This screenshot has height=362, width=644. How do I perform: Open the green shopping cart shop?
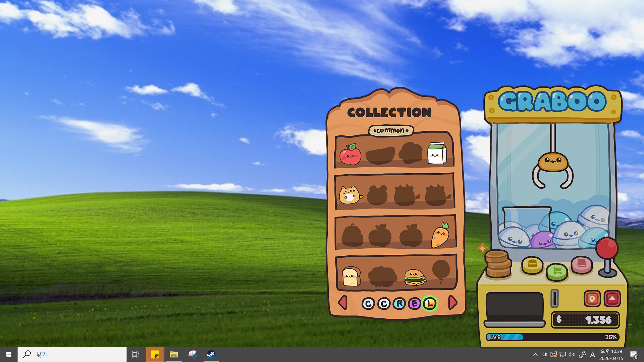tap(557, 271)
